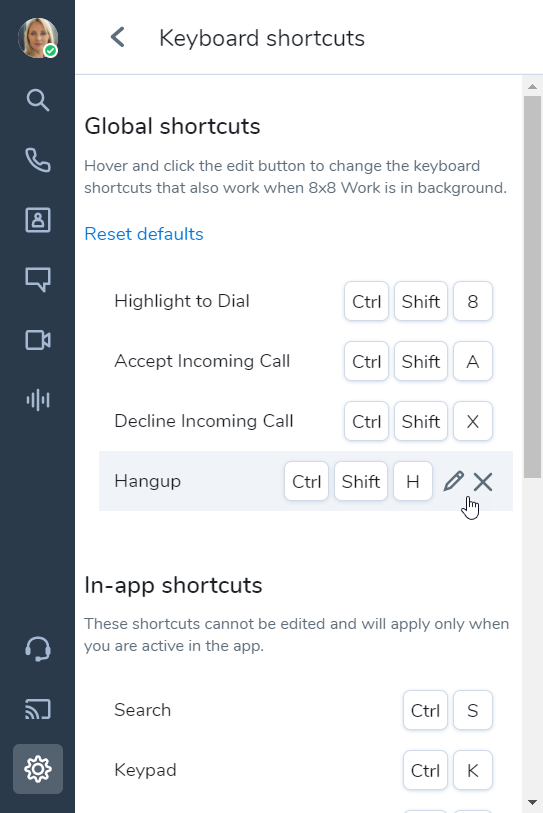Select the Highlight to Dial shortcut row
This screenshot has height=813, width=543.
[306, 301]
